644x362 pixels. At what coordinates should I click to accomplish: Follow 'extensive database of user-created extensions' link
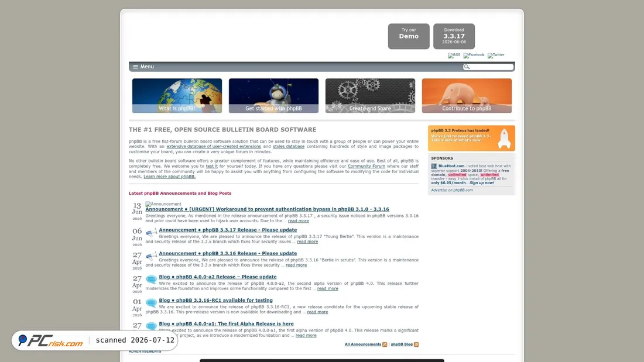(214, 147)
